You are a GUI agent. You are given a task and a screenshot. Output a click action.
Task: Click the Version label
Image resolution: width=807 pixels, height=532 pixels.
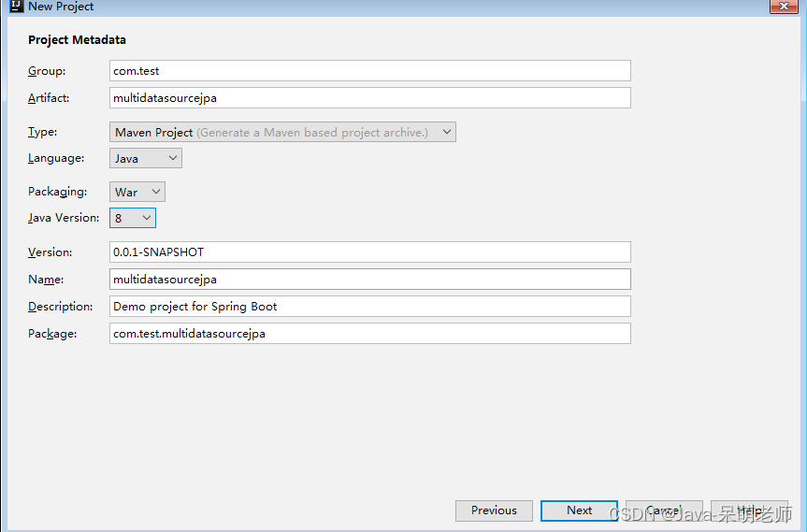point(50,252)
